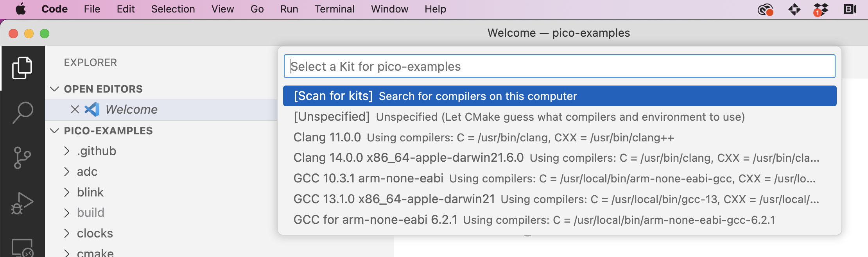Close the Welcome editor with X icon
Image resolution: width=868 pixels, height=257 pixels.
75,109
